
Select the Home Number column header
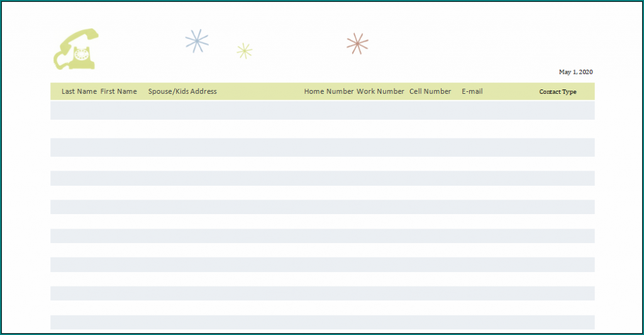click(x=329, y=91)
